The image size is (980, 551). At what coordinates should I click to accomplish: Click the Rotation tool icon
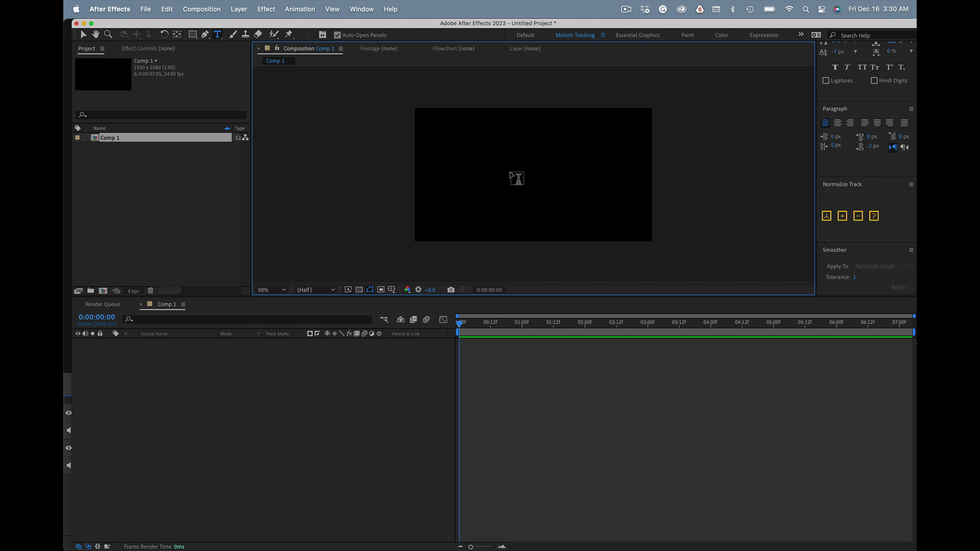tap(164, 34)
